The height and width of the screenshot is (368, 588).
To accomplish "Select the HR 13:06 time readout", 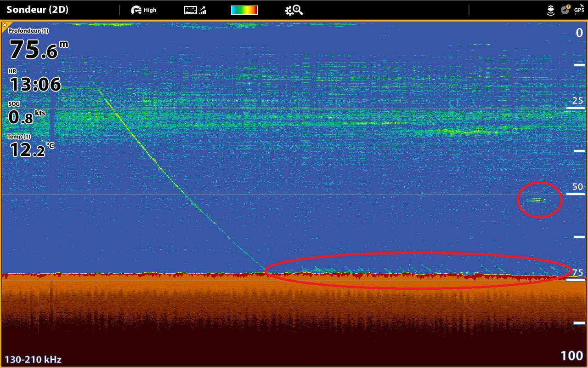I will pos(35,80).
